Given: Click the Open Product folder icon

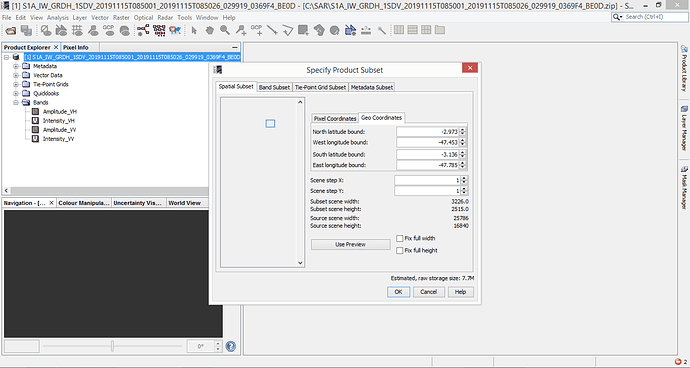Looking at the screenshot, I should (x=11, y=30).
